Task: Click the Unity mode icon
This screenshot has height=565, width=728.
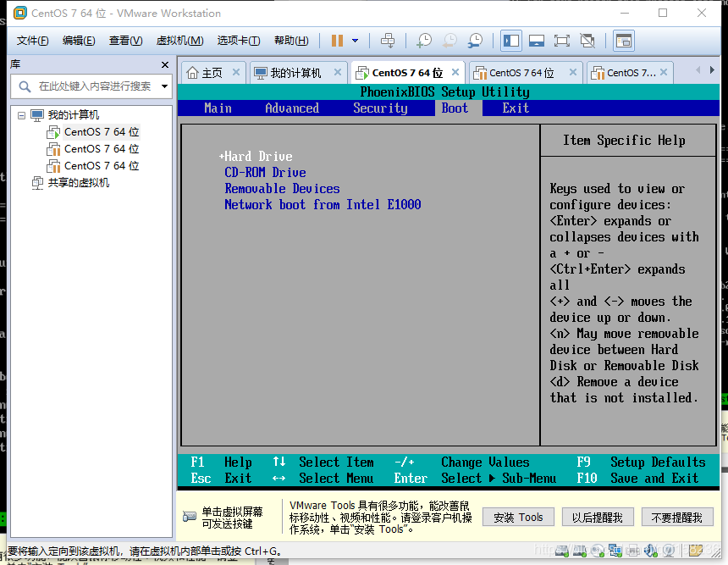Action: 587,41
